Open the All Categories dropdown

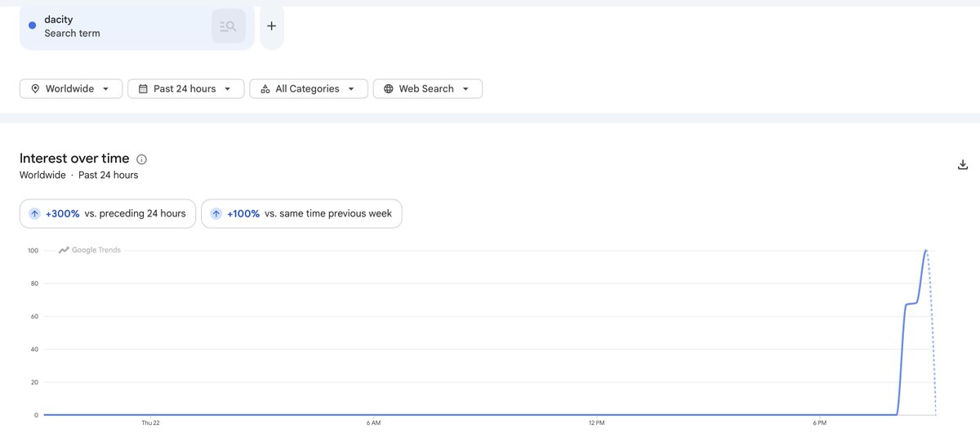click(309, 88)
